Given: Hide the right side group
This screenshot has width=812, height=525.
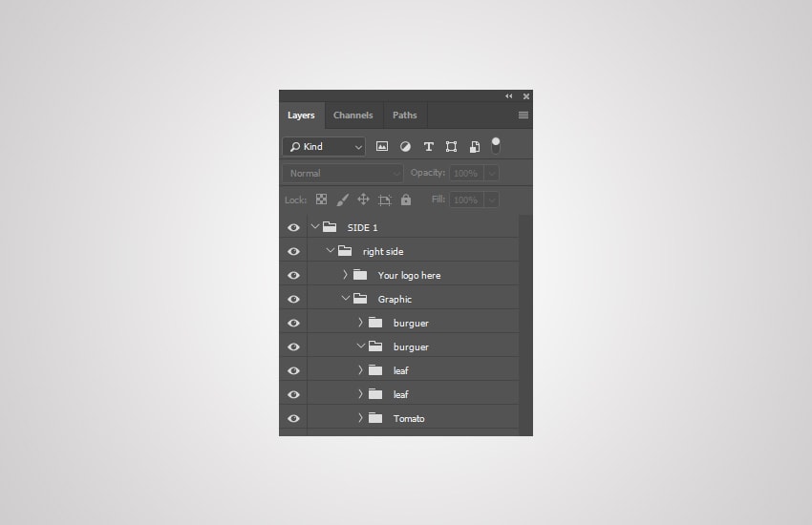Looking at the screenshot, I should pos(293,251).
